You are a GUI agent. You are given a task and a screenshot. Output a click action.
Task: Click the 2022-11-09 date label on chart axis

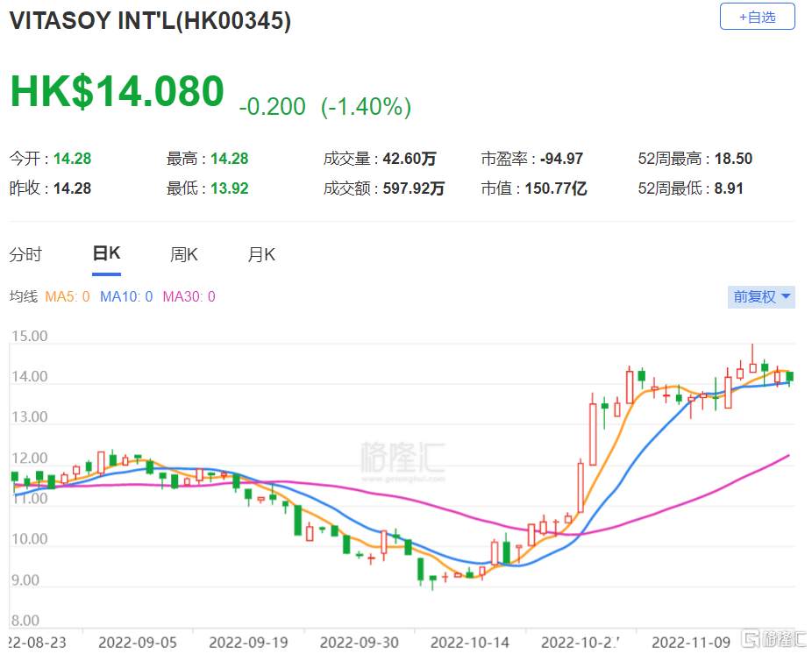tap(691, 643)
